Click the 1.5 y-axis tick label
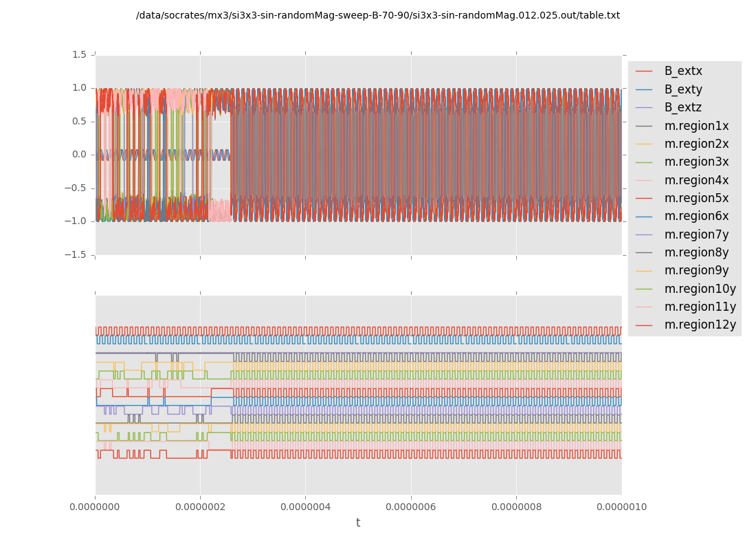Viewport: 756px width, 550px height. (79, 54)
